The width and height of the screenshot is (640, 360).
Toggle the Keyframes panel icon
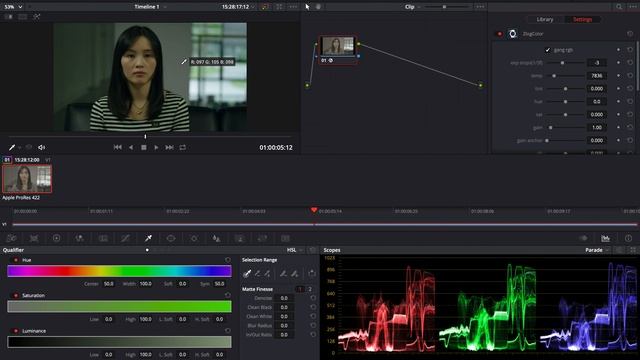(583, 238)
